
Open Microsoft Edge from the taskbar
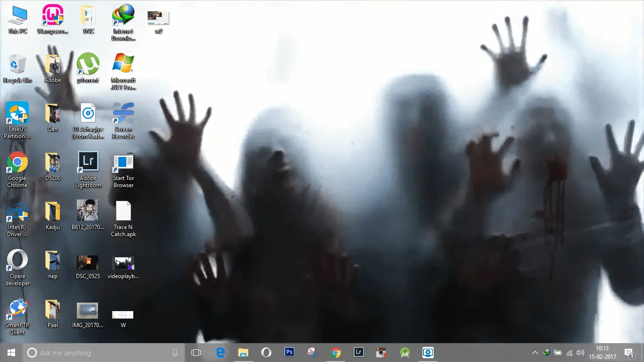220,352
